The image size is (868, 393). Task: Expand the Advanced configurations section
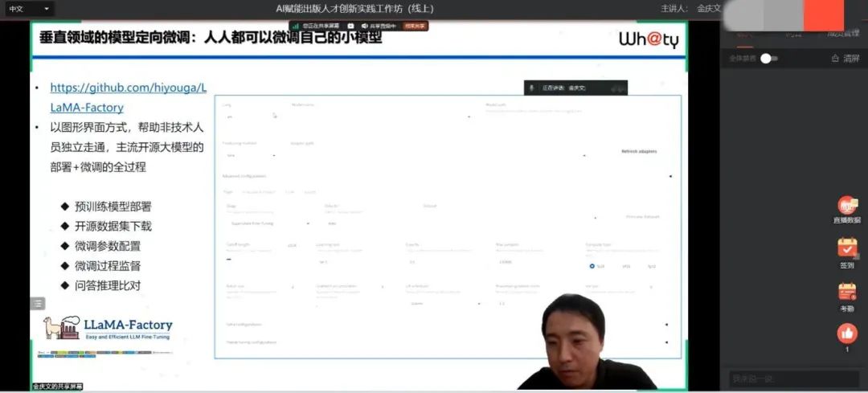pyautogui.click(x=446, y=177)
